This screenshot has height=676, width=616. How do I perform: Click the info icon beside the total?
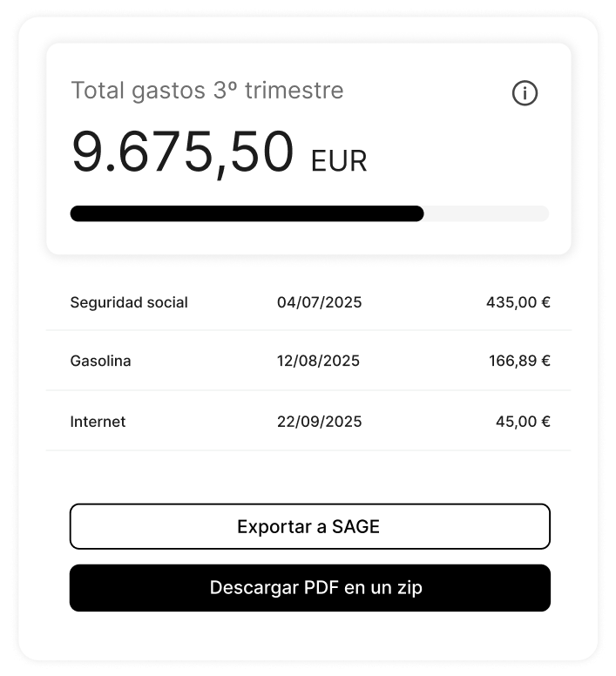tap(525, 93)
